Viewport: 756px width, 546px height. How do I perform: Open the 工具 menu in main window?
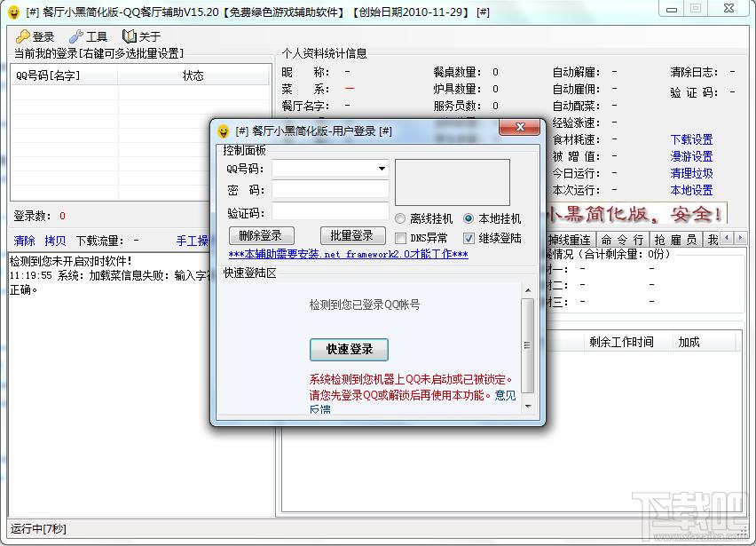click(88, 36)
